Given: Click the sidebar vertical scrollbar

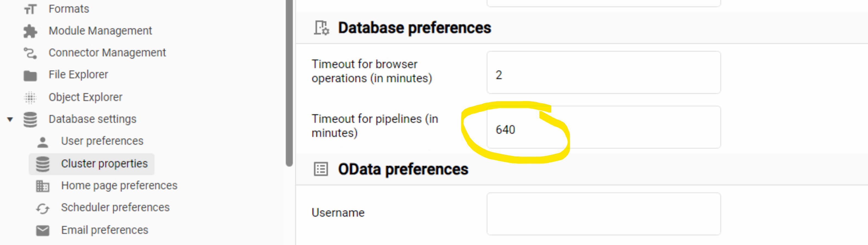Looking at the screenshot, I should pyautogui.click(x=289, y=84).
